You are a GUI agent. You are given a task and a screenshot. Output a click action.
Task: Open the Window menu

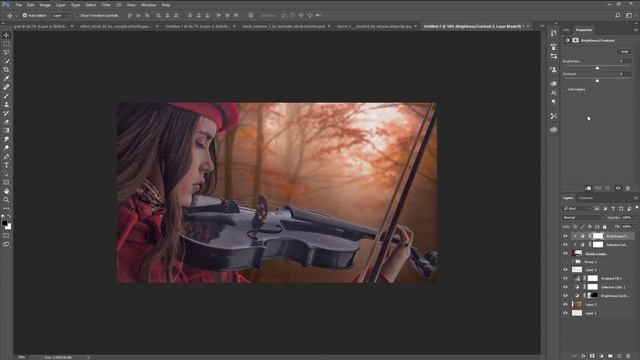click(149, 5)
